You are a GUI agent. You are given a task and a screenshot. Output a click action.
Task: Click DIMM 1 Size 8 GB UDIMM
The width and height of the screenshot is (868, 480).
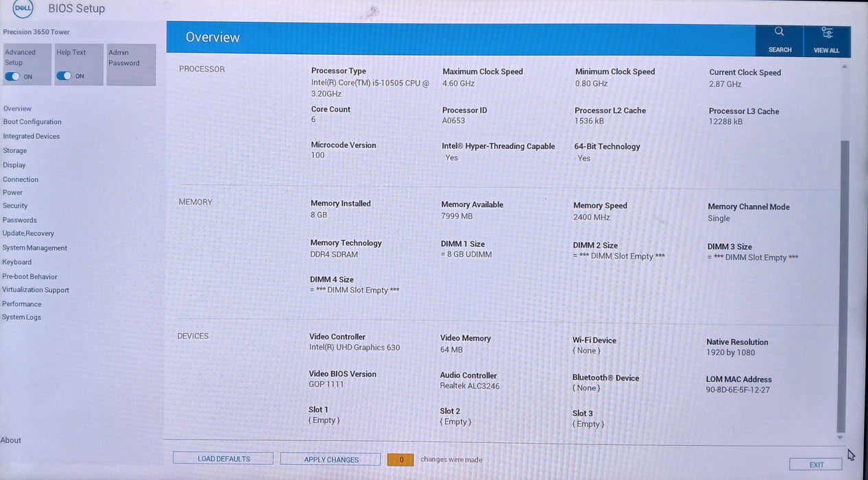click(x=467, y=255)
